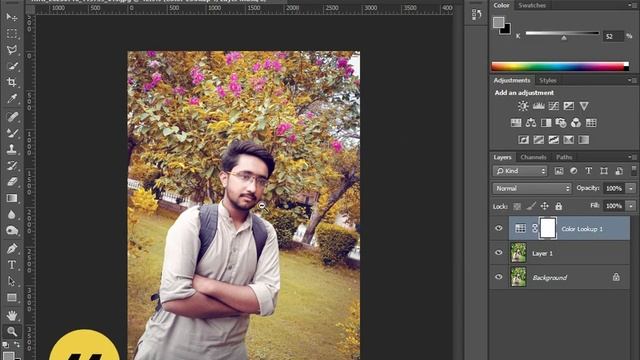Add a Levels adjustment

click(538, 106)
